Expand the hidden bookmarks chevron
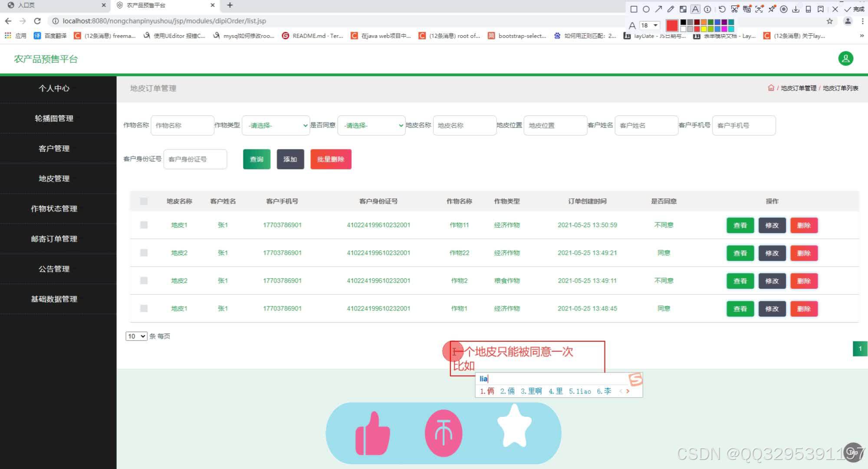This screenshot has width=868, height=469. (x=862, y=36)
